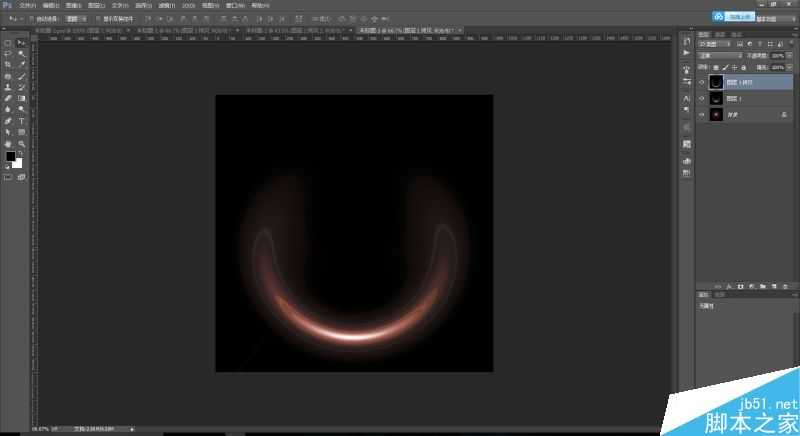Hide the top copy layer via eye icon
The image size is (800, 436).
(701, 83)
